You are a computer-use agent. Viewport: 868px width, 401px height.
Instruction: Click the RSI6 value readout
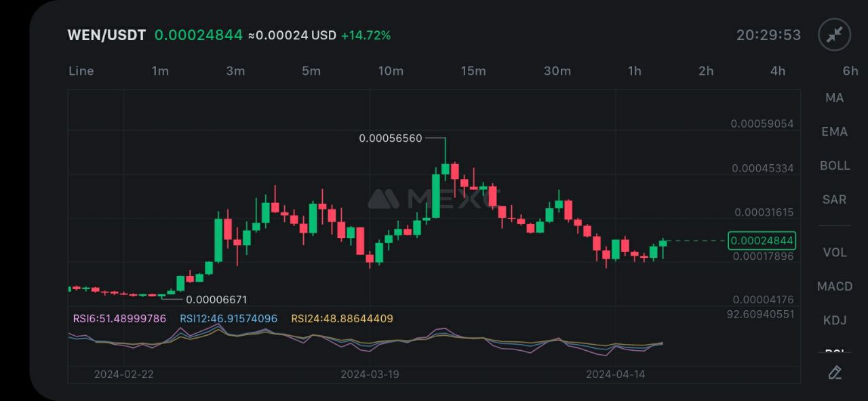click(119, 318)
